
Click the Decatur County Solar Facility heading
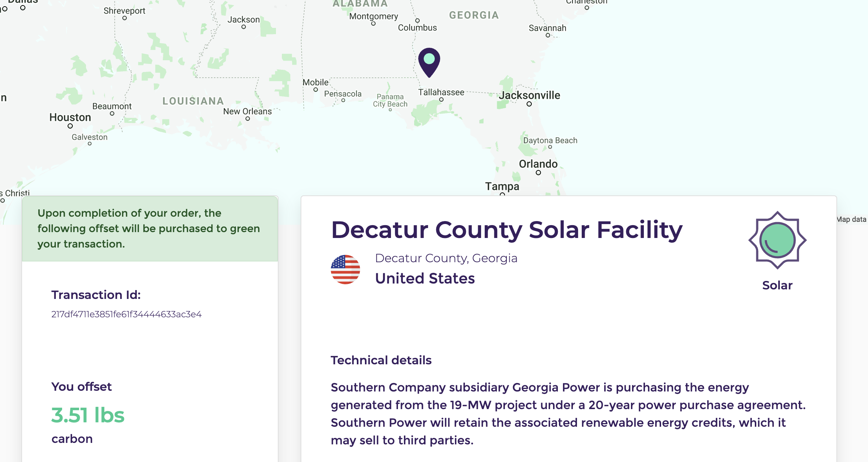click(507, 230)
